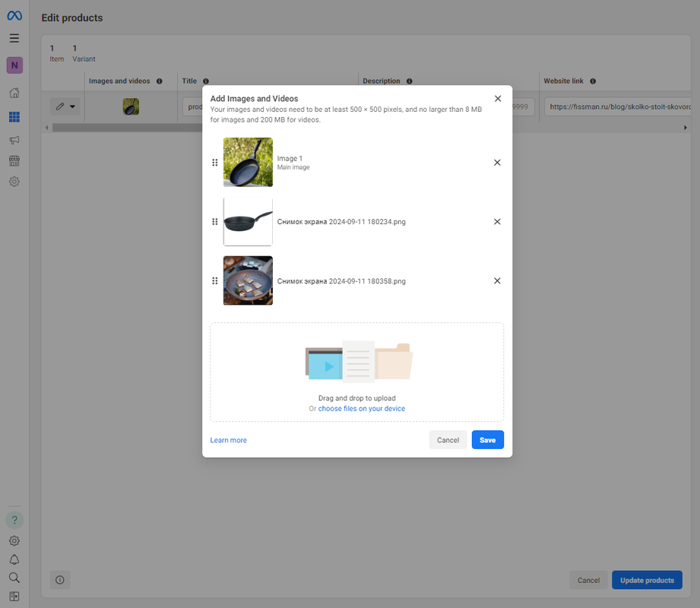Open the lower settings gear icon
The width and height of the screenshot is (700, 608).
[14, 541]
